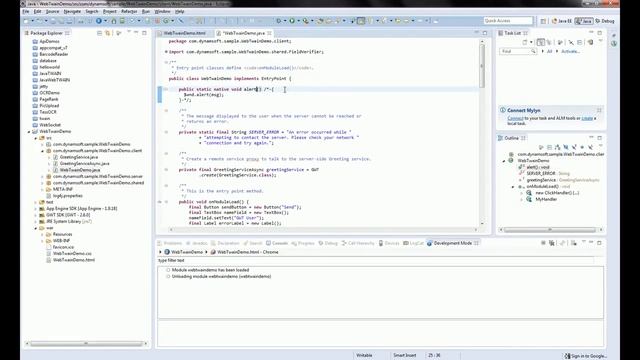
Task: Click the Connect link in Connect Mylyn
Action: point(515,118)
